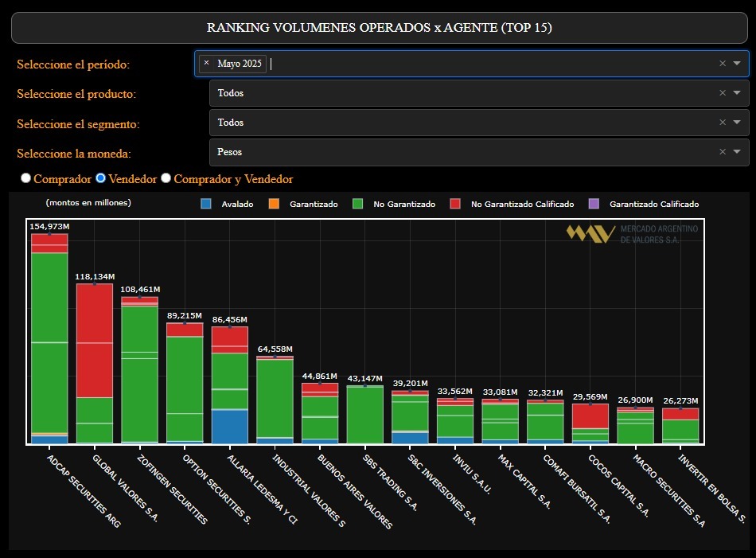Click the BUENOS AIRES VALORES axis label
Image resolution: width=756 pixels, height=558 pixels.
tap(355, 491)
